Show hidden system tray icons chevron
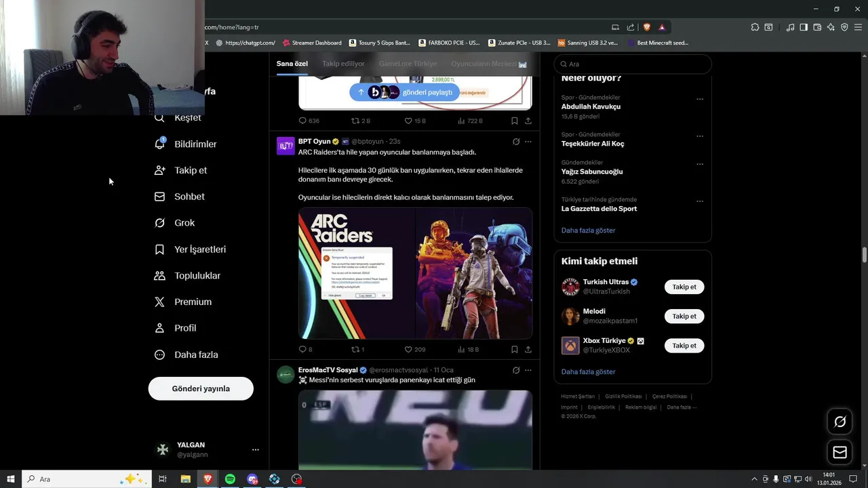The height and width of the screenshot is (488, 868). click(x=754, y=479)
